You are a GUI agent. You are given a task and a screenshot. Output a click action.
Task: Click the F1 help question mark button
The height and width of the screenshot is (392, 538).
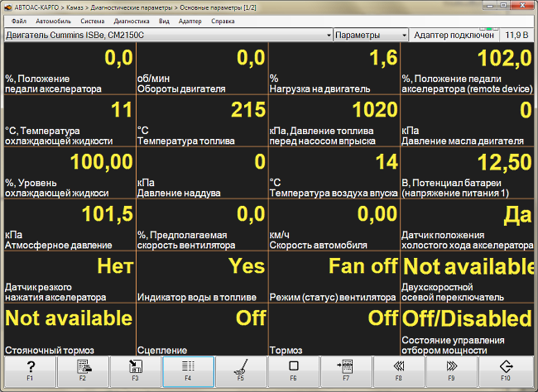tap(30, 369)
